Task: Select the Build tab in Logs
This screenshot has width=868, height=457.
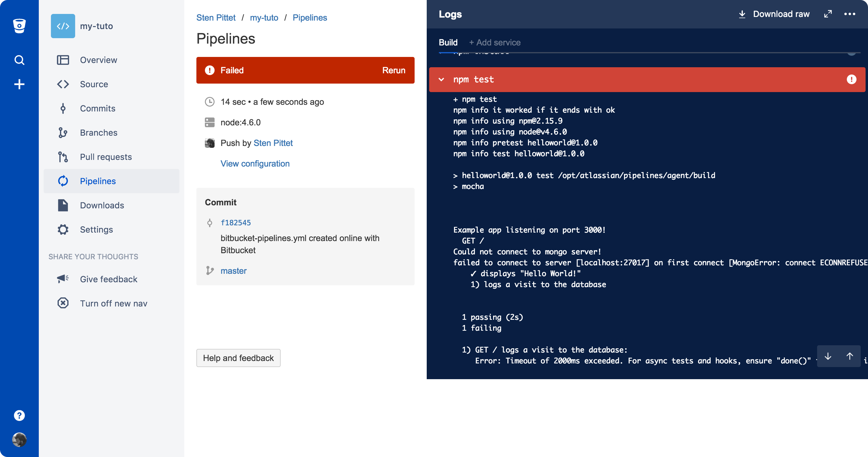Action: [448, 42]
